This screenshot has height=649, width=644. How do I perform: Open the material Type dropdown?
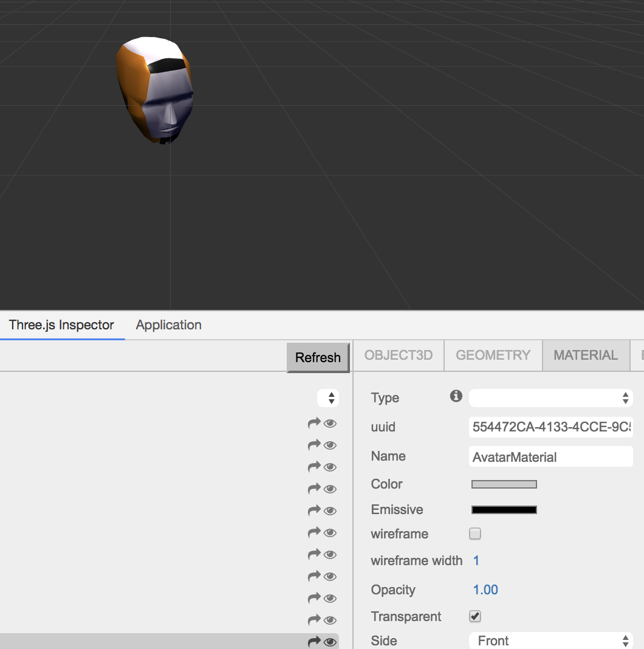click(550, 398)
